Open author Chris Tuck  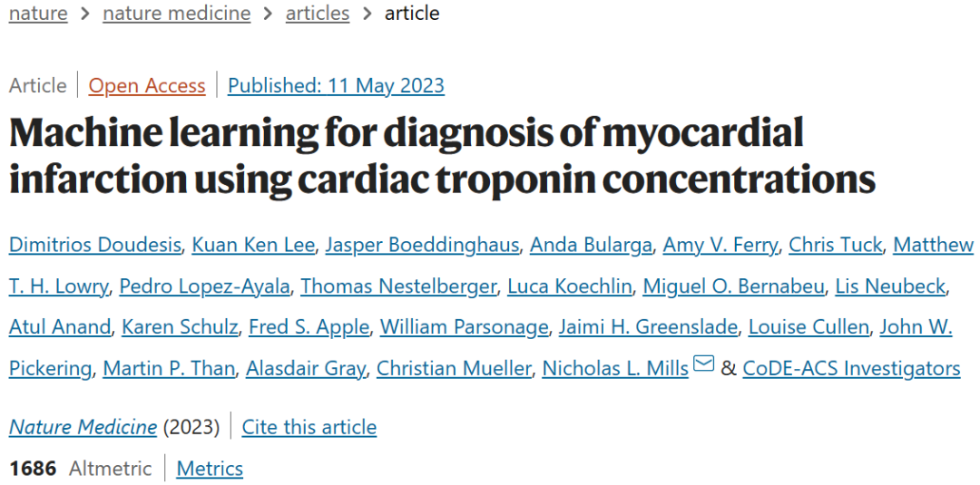(835, 246)
